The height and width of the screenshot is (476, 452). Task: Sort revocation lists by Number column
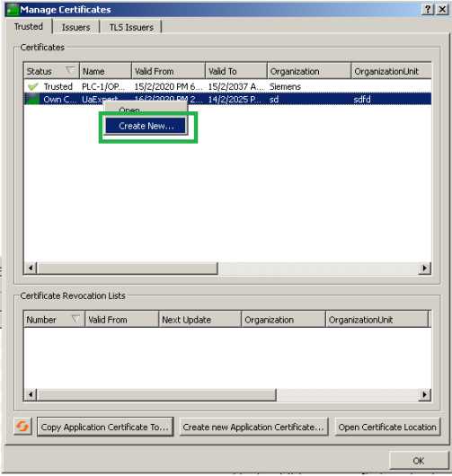[54, 320]
